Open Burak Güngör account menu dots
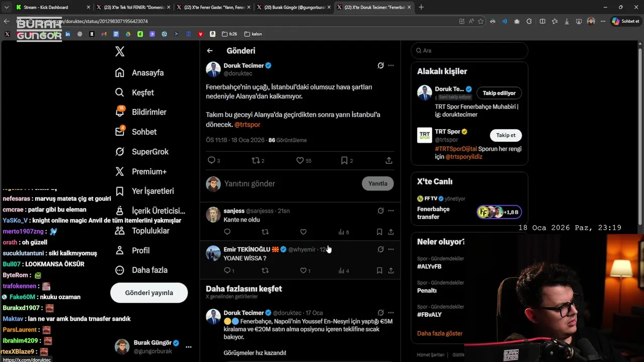644x362 pixels. 189,347
